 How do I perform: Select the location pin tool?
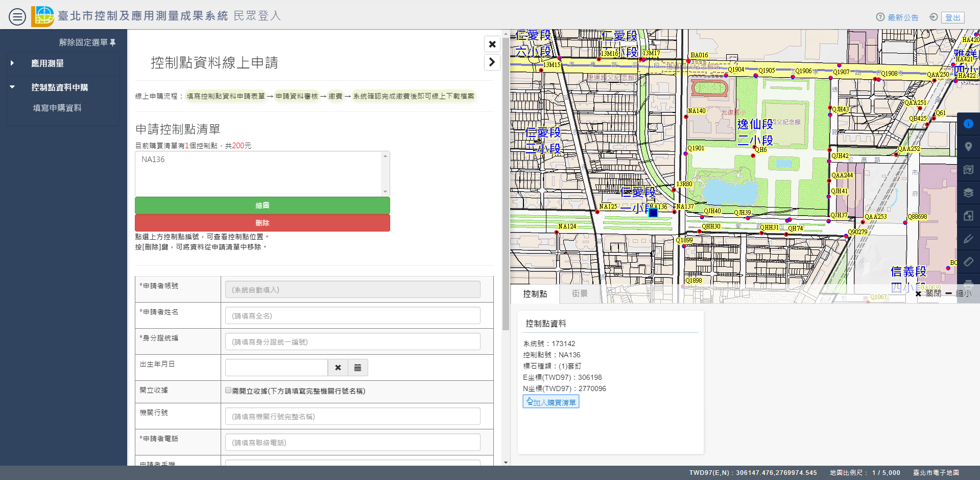pyautogui.click(x=968, y=147)
